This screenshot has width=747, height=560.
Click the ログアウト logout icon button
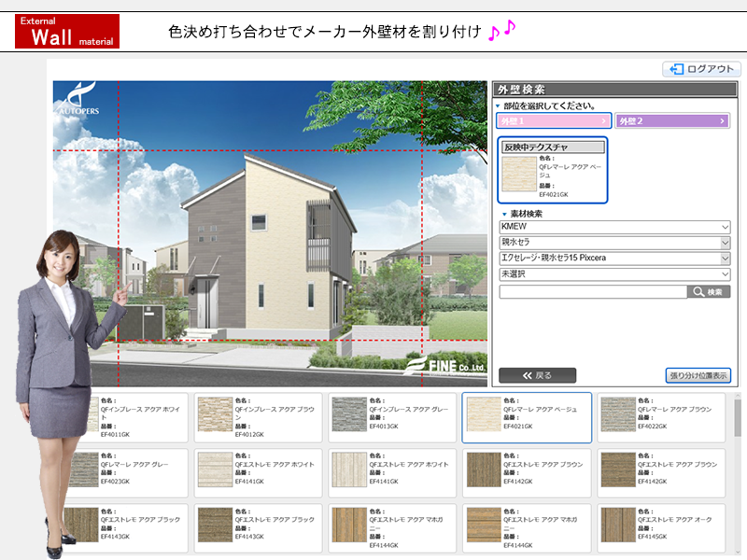tap(699, 69)
